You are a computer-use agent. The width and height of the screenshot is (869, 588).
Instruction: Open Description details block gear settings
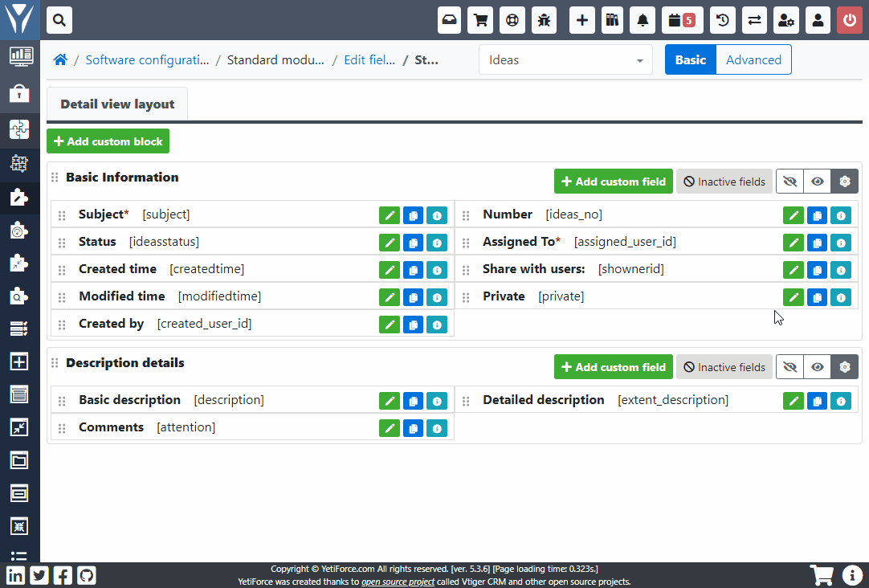pyautogui.click(x=845, y=367)
